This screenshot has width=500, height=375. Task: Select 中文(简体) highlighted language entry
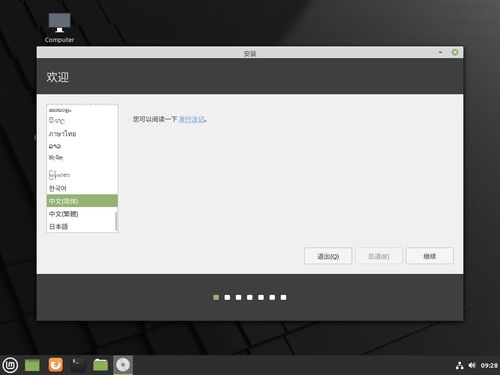click(82, 201)
